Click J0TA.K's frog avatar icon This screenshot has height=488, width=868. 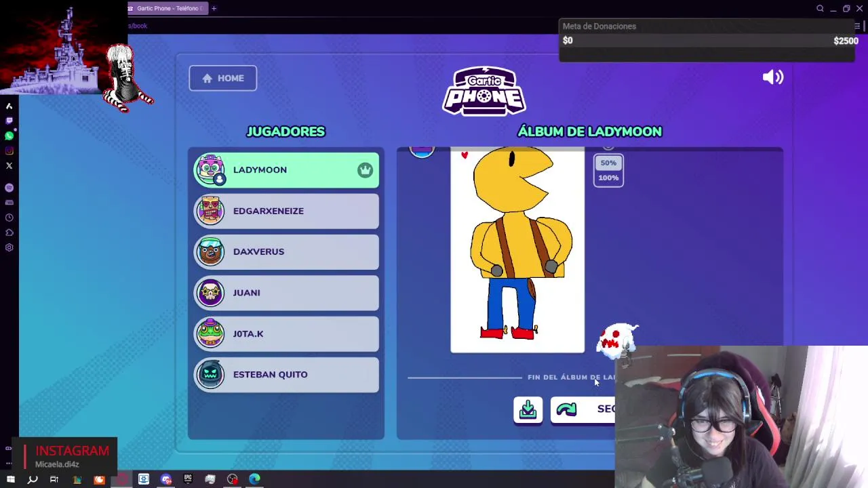(210, 333)
